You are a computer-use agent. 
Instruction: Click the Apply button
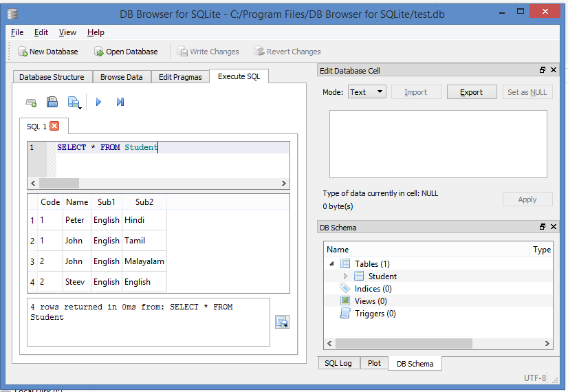(x=527, y=199)
